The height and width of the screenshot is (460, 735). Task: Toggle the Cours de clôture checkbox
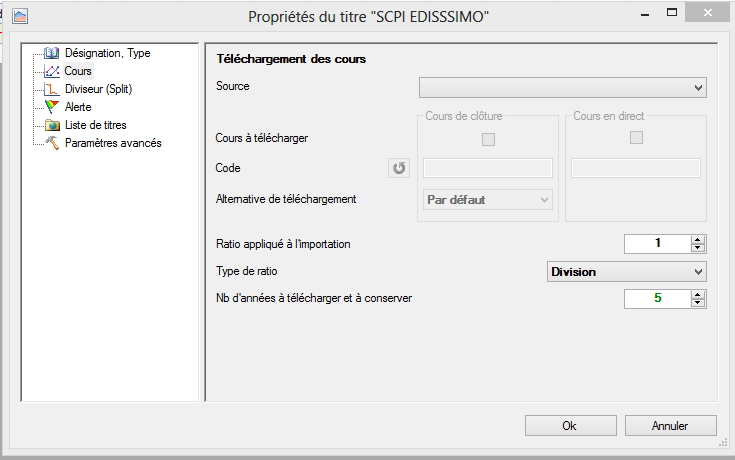pyautogui.click(x=488, y=139)
